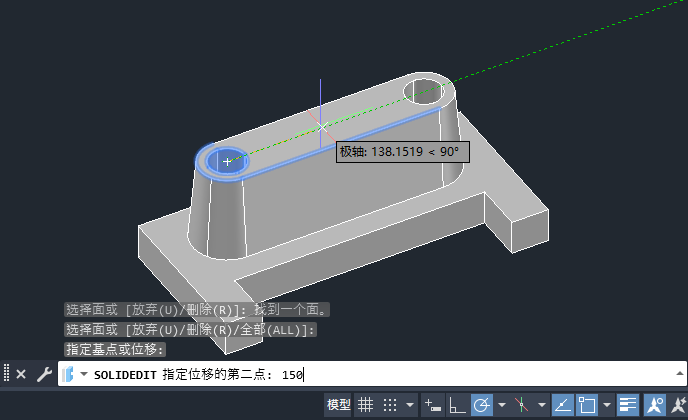Open command line customize wrench

44,374
